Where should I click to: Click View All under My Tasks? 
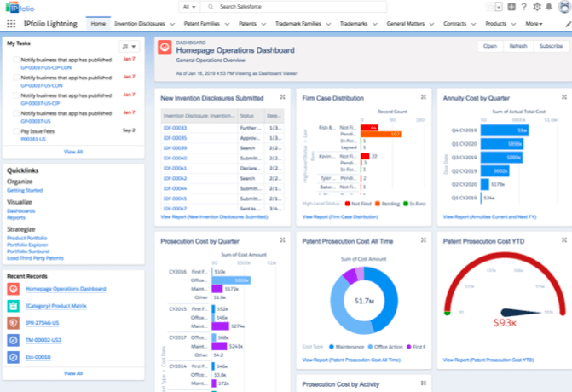pos(73,152)
